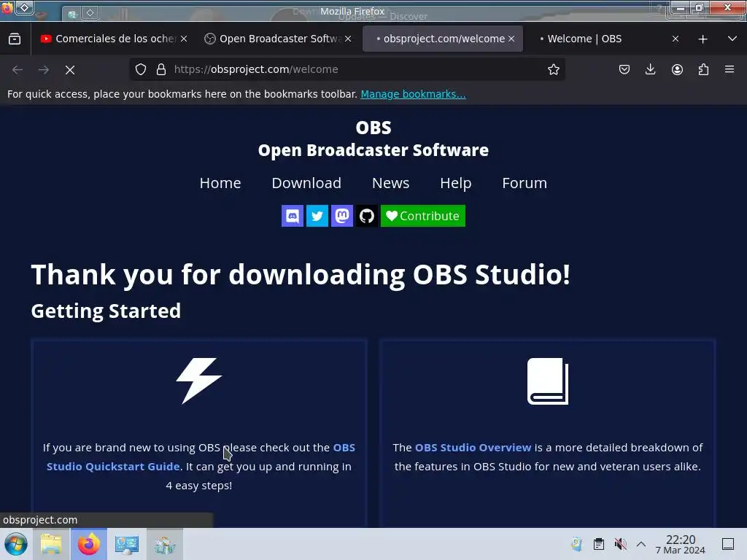The height and width of the screenshot is (560, 747).
Task: Go forward one page
Action: click(x=44, y=70)
